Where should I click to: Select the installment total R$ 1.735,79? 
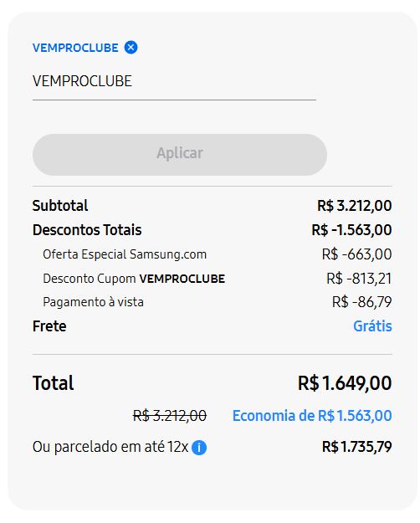coord(356,447)
